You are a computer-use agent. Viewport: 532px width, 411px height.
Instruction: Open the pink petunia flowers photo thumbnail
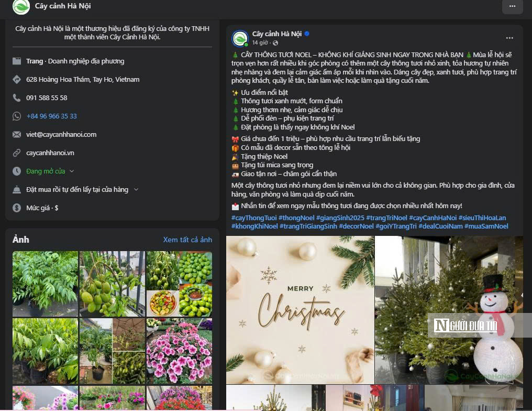point(180,351)
